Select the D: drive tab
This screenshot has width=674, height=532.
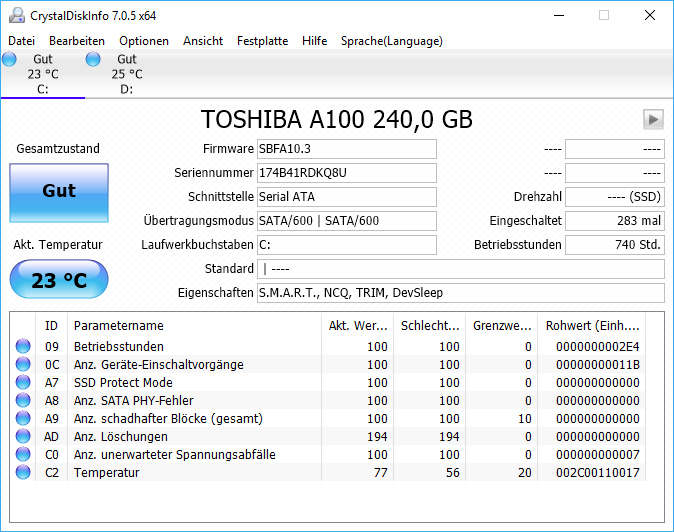click(x=126, y=75)
